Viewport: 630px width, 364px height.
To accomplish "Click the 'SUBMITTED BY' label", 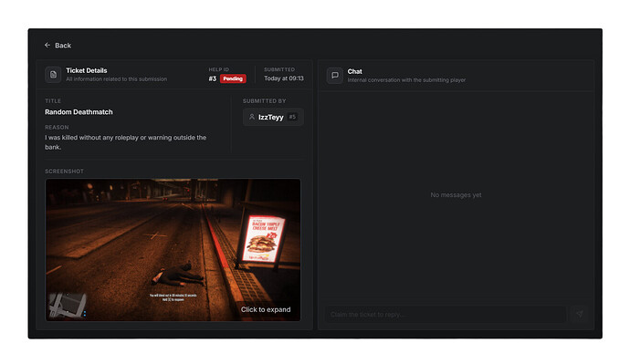I will coord(265,101).
